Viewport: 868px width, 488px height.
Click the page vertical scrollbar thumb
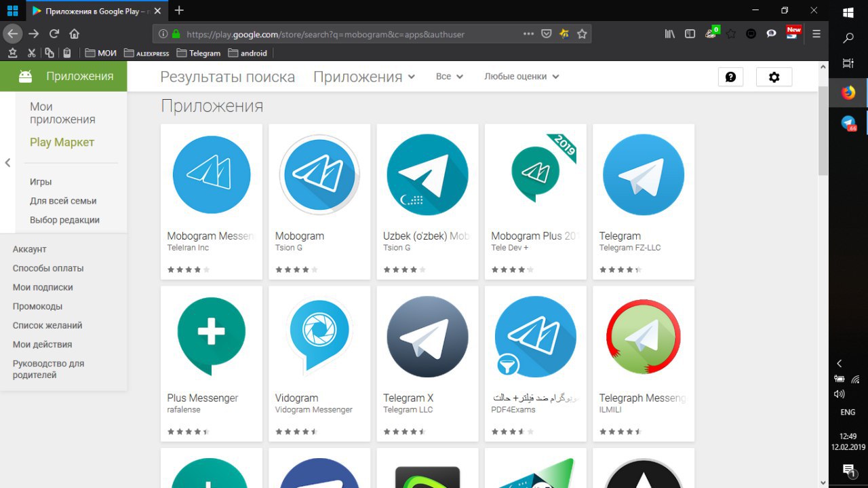(x=823, y=131)
